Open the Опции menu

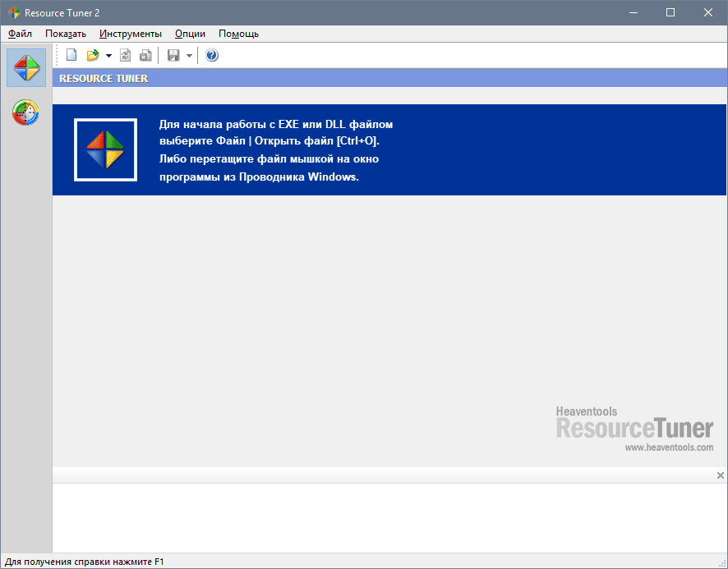tap(190, 34)
